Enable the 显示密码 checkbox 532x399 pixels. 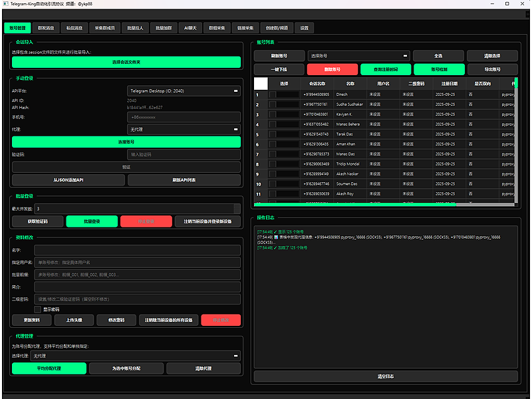tap(37, 309)
